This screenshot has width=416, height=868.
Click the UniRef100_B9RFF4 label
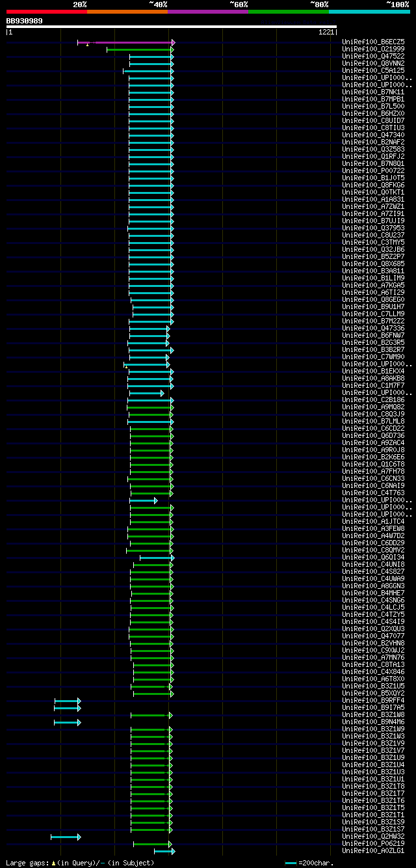coord(374,700)
